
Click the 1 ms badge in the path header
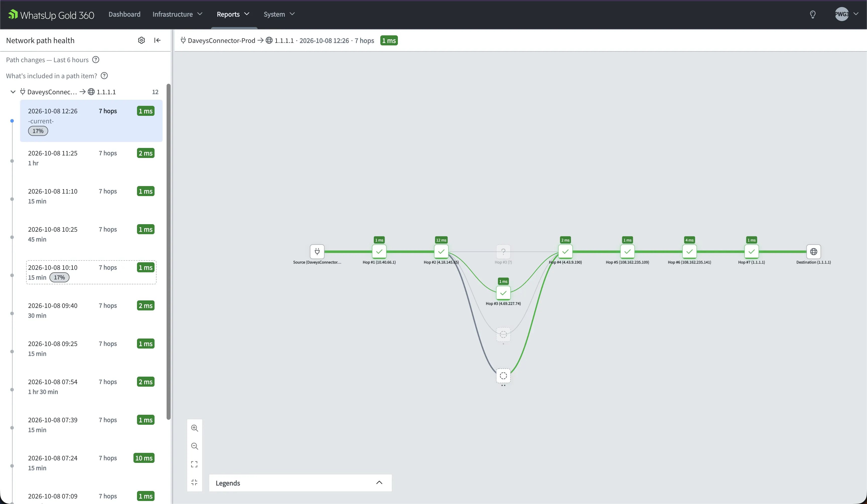(389, 41)
